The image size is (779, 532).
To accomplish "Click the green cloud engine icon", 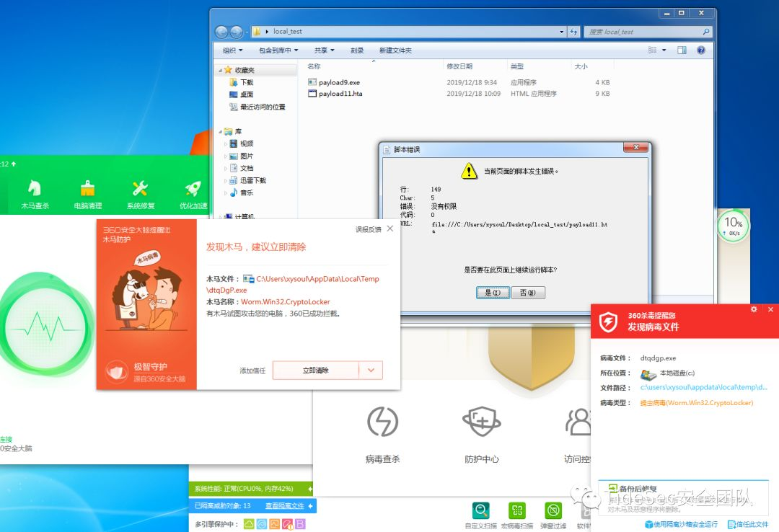I will pyautogui.click(x=249, y=523).
